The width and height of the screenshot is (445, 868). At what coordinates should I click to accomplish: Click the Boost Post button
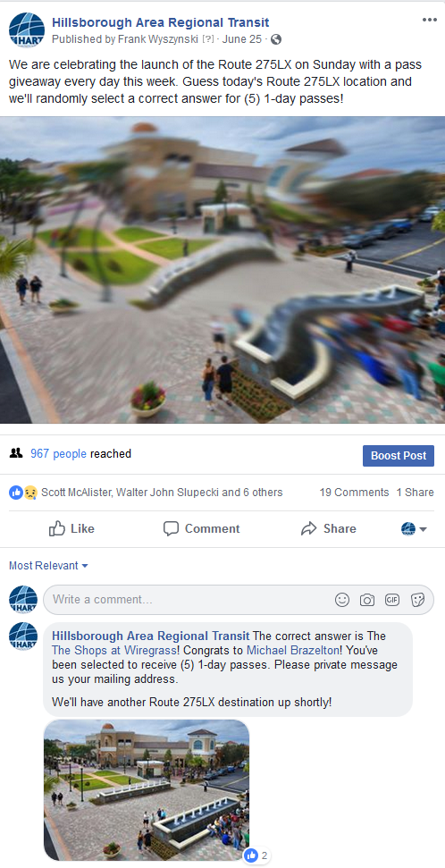[399, 456]
